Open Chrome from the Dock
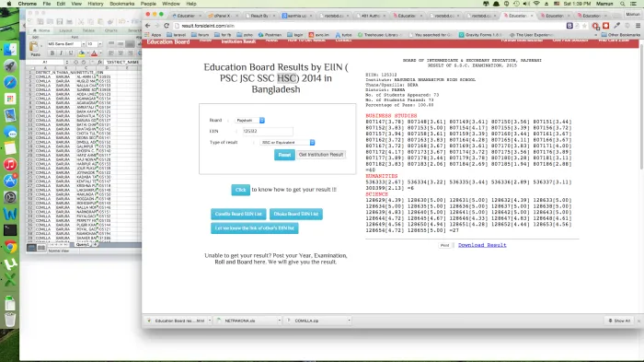Image resolution: width=644 pixels, height=362 pixels. 10,247
